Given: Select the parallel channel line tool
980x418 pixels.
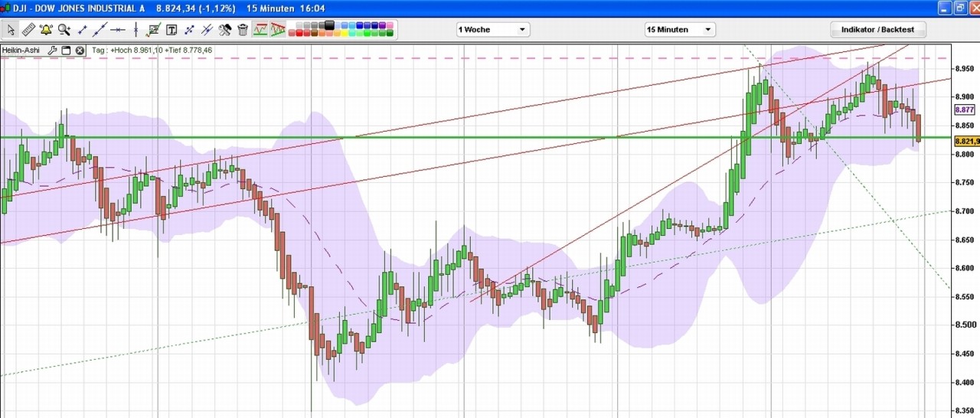Looking at the screenshot, I should click(x=207, y=30).
